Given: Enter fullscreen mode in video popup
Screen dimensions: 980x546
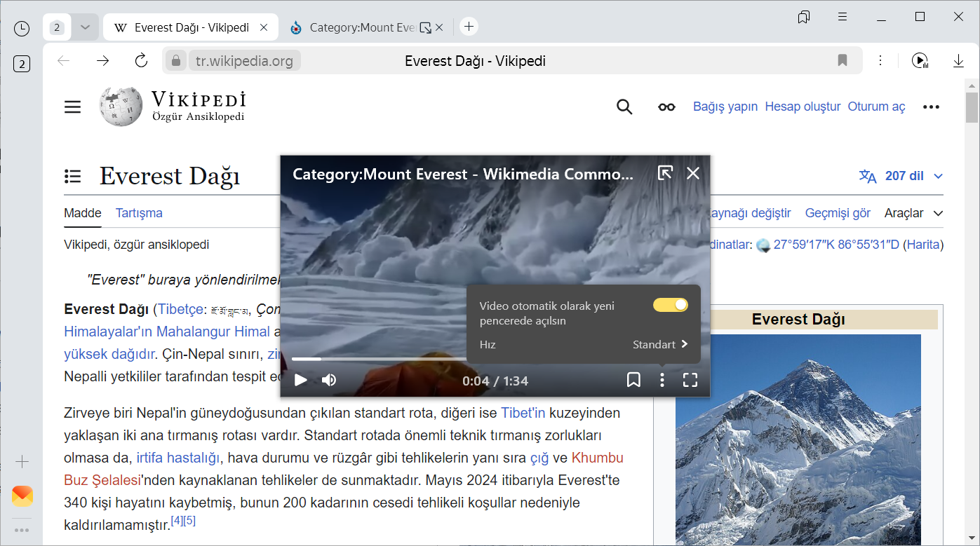Looking at the screenshot, I should tap(690, 380).
